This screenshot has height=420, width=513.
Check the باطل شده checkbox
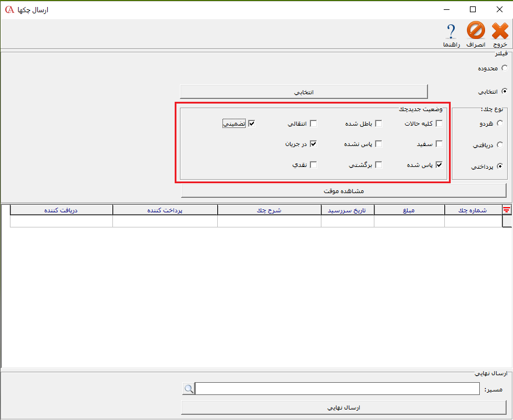pos(379,123)
